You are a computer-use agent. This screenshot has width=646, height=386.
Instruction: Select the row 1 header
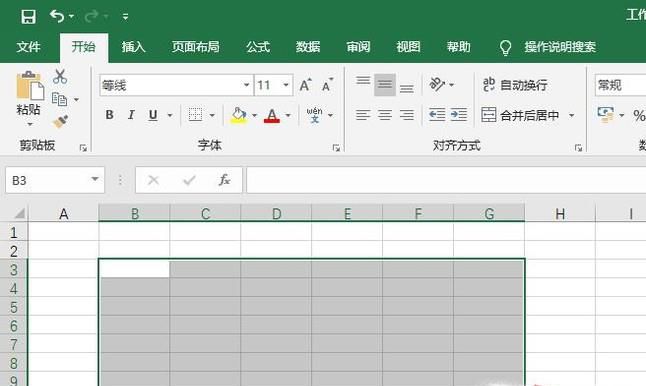click(14, 232)
